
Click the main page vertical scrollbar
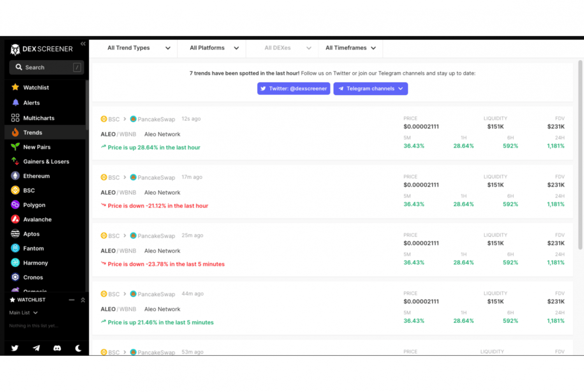pos(580,155)
